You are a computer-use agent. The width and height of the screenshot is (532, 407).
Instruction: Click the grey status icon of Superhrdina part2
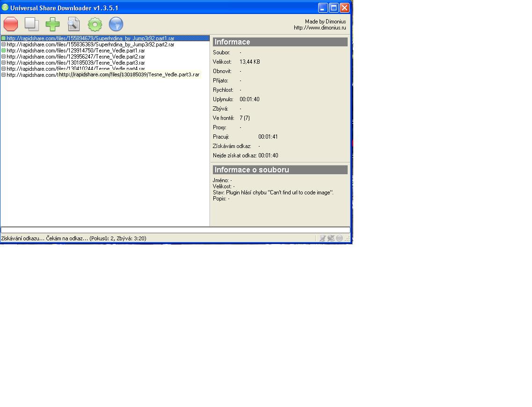point(3,44)
